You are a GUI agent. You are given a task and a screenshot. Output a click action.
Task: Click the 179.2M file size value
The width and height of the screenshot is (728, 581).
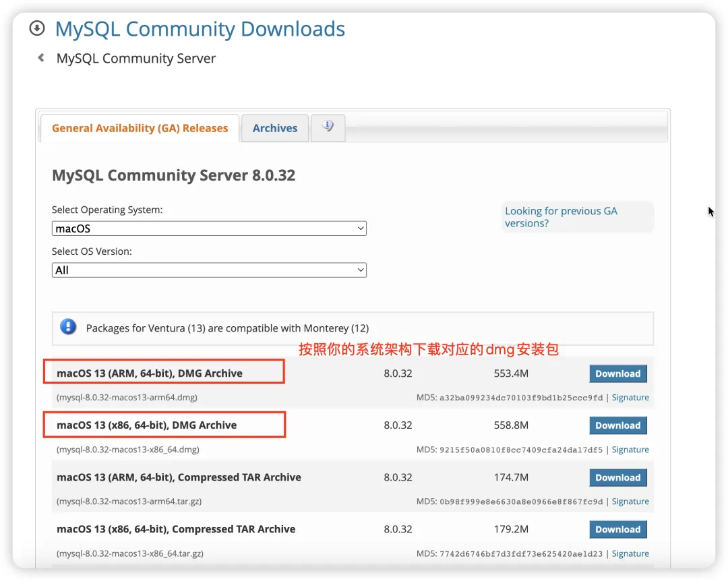[x=511, y=530]
